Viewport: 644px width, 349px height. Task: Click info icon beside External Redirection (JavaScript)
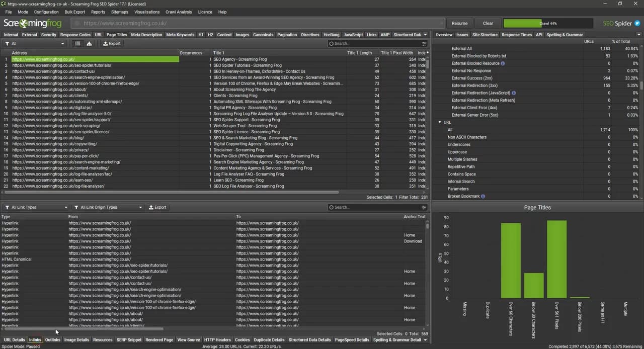[x=514, y=93]
